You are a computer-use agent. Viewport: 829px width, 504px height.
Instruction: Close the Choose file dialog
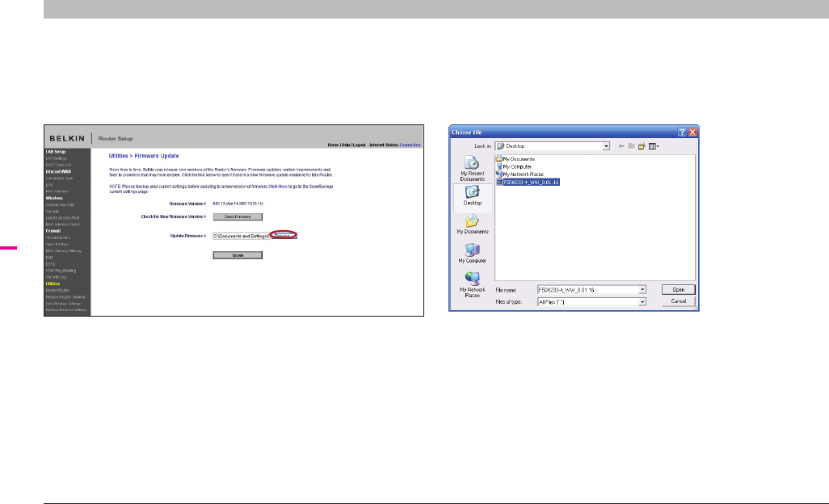point(692,132)
